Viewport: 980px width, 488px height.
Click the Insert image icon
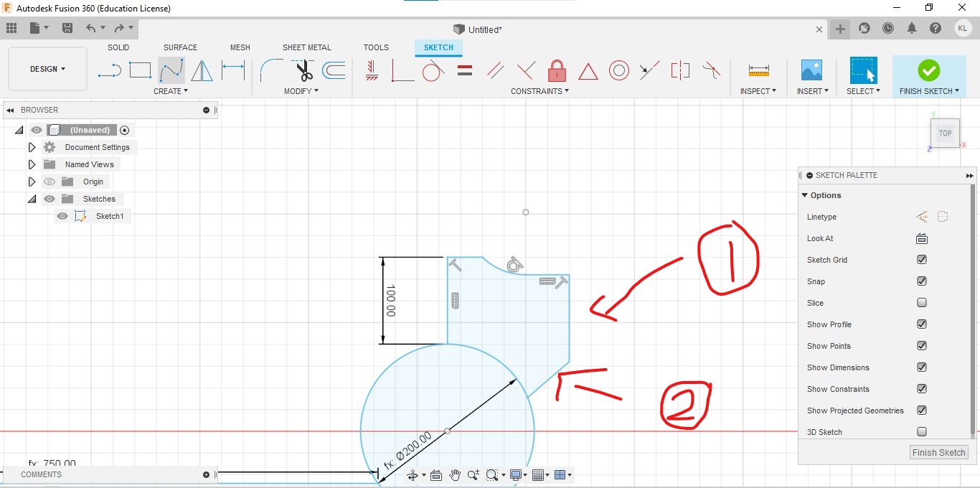pos(811,70)
